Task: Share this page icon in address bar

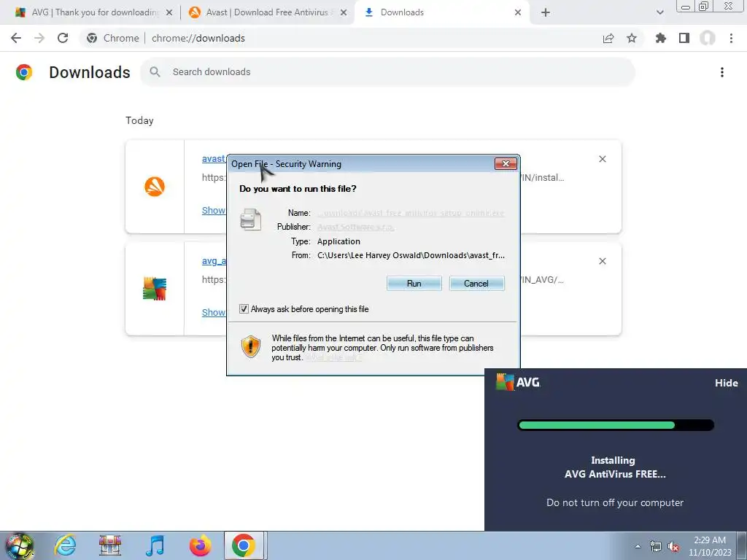Action: click(x=608, y=38)
